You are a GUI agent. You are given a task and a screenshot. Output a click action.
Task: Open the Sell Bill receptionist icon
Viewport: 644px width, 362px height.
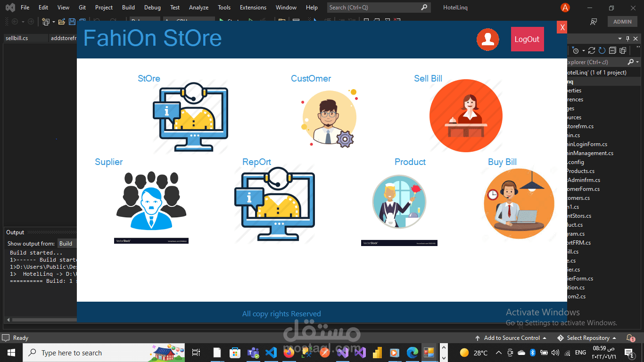click(466, 115)
